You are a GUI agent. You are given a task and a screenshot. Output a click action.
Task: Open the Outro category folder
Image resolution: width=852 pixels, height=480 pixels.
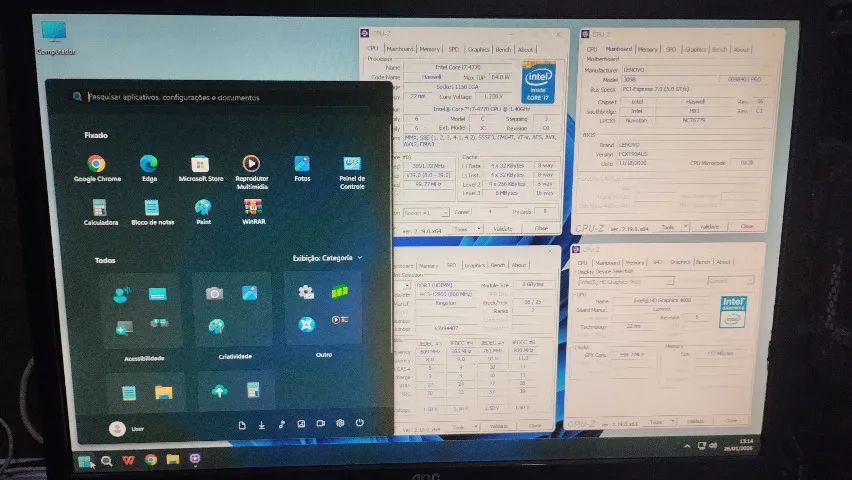point(323,308)
